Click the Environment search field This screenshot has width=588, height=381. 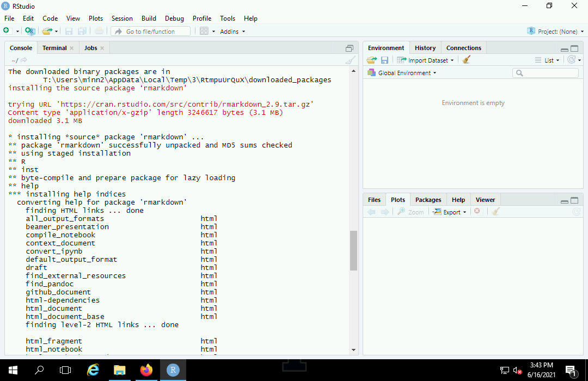pos(545,73)
